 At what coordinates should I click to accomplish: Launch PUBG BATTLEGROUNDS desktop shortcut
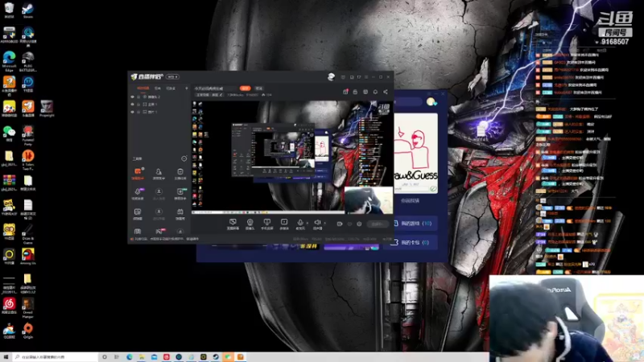[x=28, y=62]
